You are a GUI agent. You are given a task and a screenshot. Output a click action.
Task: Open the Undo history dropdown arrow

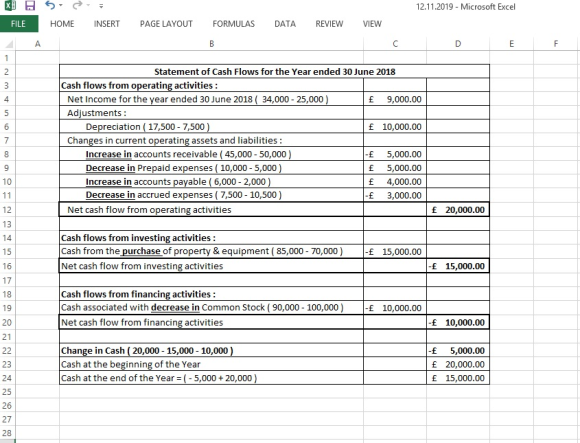pyautogui.click(x=61, y=6)
